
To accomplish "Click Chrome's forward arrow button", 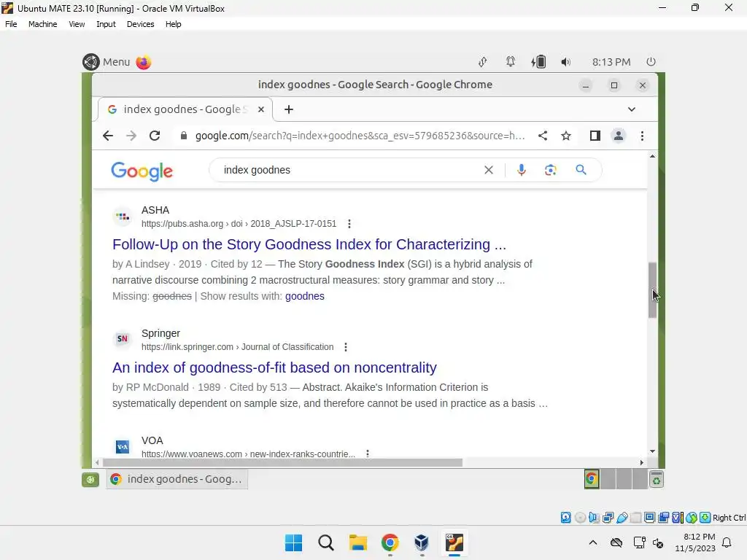I will click(x=131, y=136).
